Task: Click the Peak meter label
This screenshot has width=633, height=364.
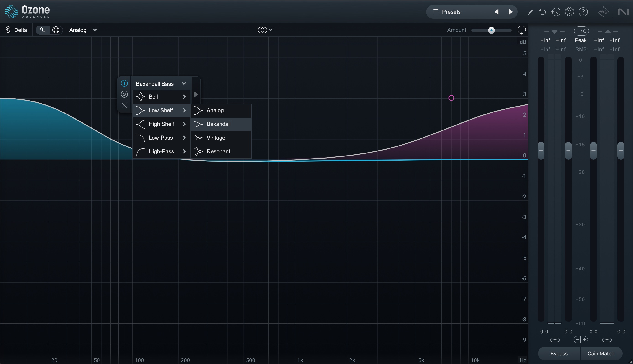Action: point(581,40)
